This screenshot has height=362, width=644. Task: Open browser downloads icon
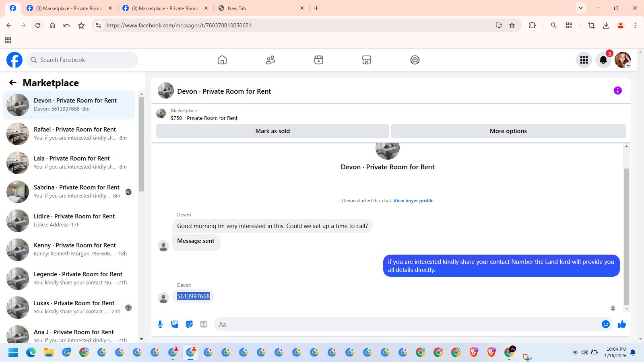606,25
